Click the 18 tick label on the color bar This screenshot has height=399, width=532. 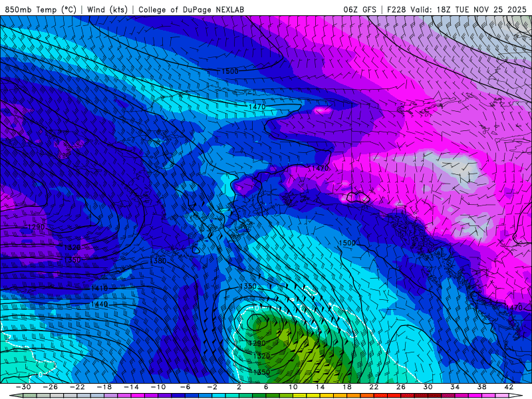[347, 387]
